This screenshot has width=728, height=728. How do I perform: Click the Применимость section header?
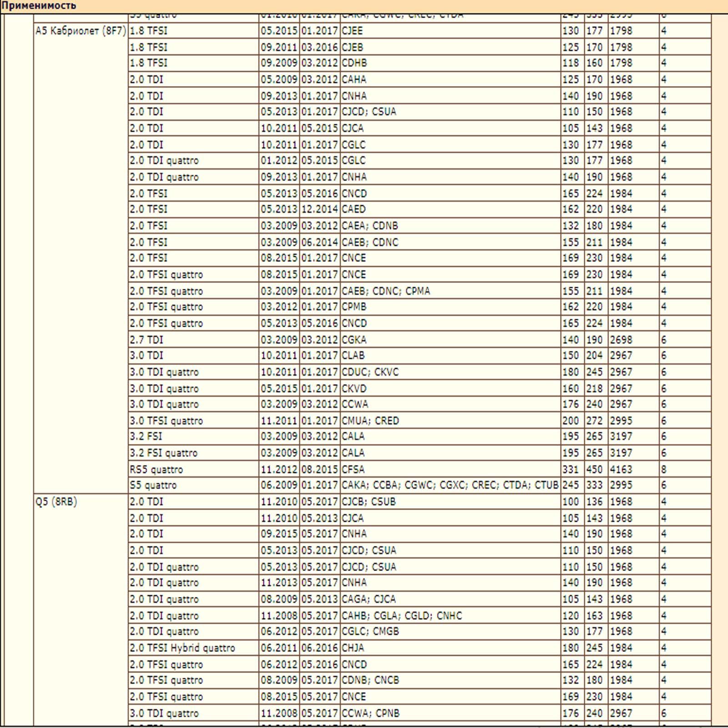click(39, 6)
